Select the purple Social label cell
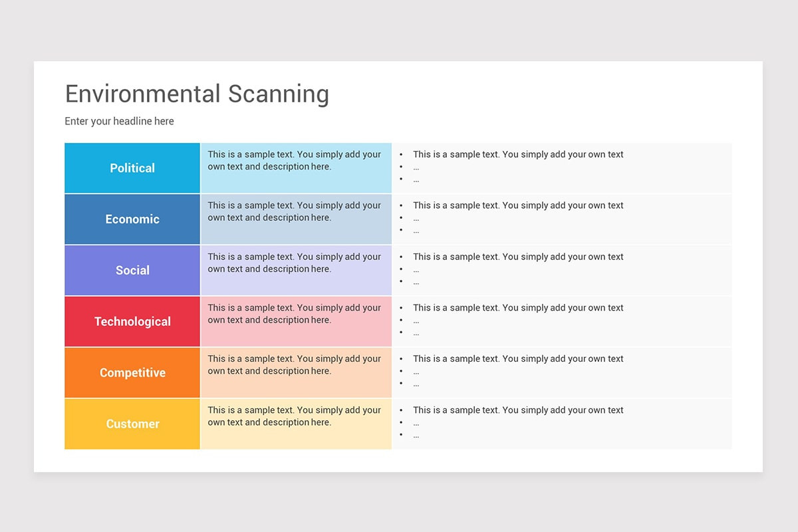 tap(132, 271)
